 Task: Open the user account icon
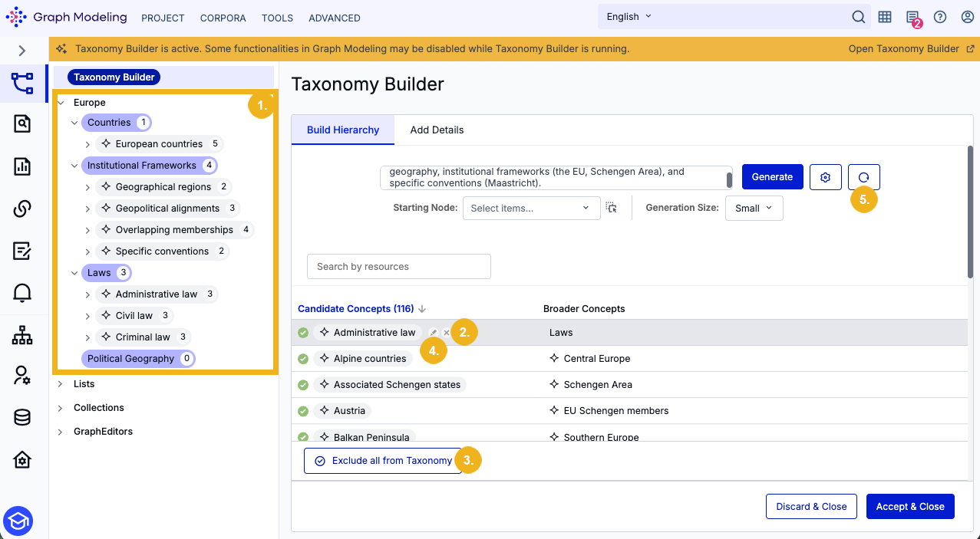click(968, 17)
